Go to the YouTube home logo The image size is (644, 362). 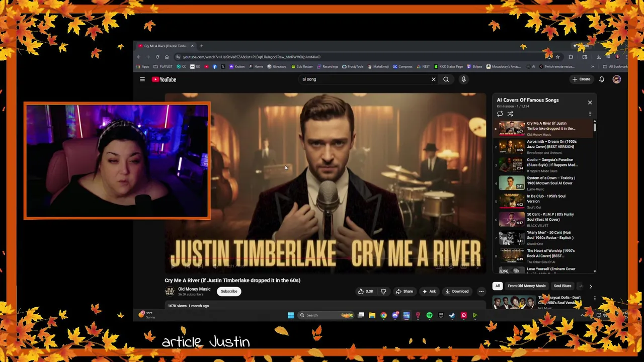click(x=164, y=79)
